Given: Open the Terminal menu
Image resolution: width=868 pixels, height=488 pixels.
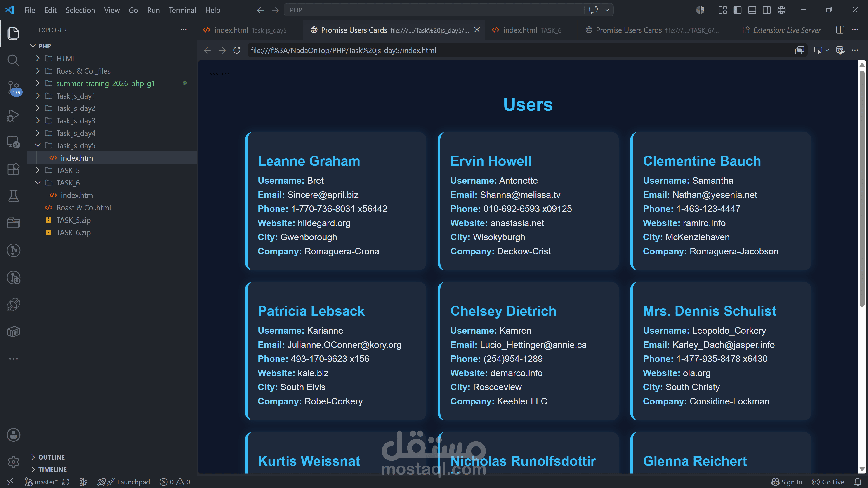Looking at the screenshot, I should coord(182,10).
